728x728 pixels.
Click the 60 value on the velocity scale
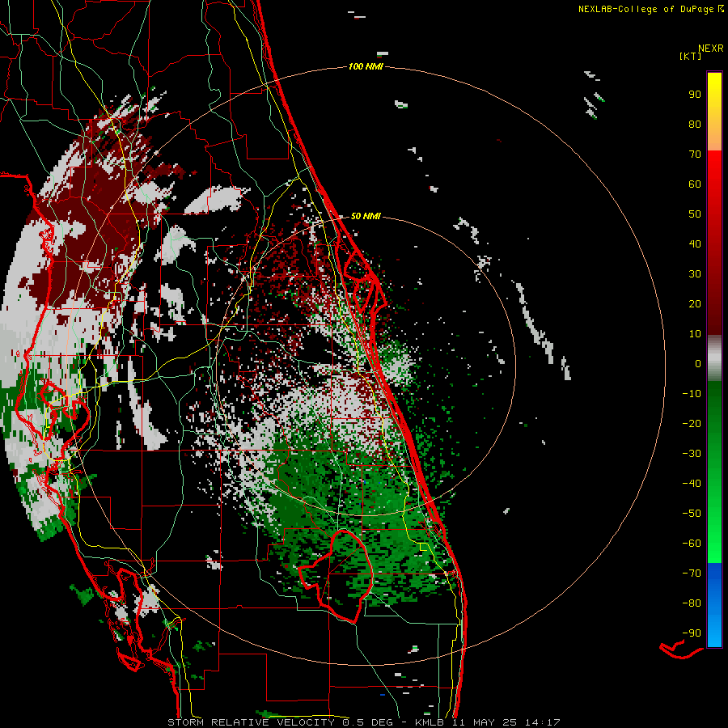695,184
